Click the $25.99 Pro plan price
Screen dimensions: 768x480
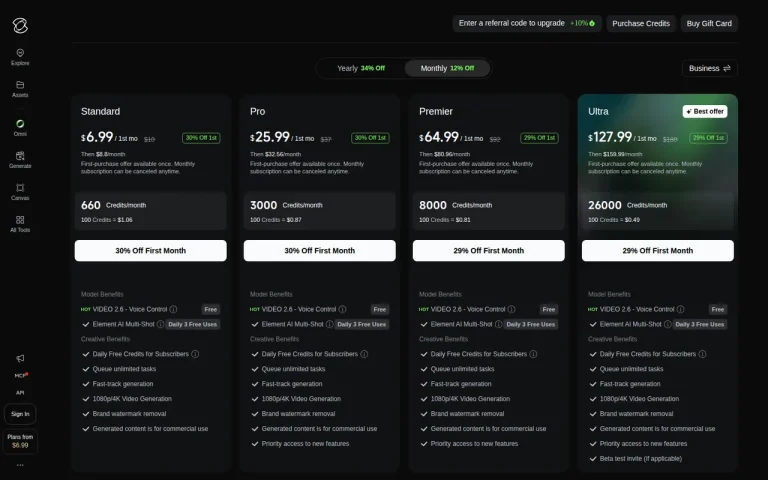point(270,137)
